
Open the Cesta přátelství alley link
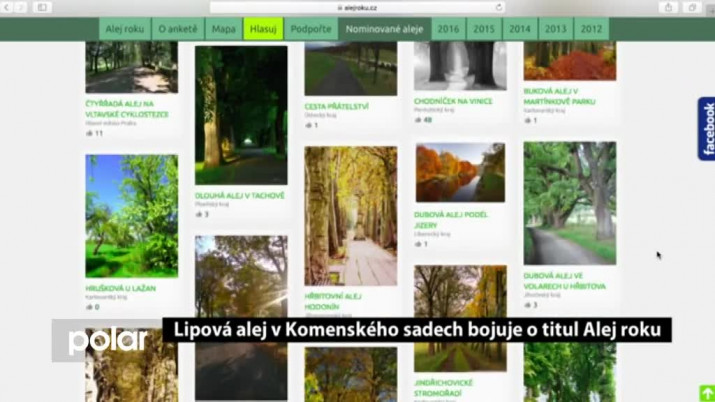point(336,106)
